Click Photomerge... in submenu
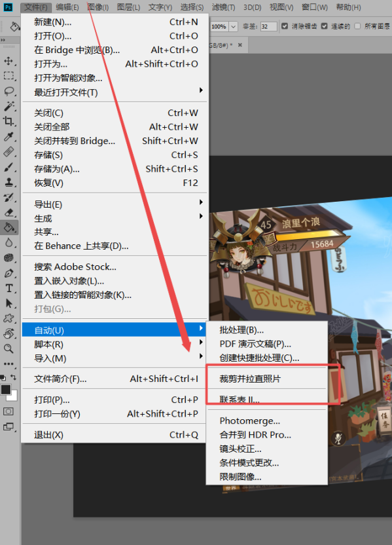 pos(249,421)
